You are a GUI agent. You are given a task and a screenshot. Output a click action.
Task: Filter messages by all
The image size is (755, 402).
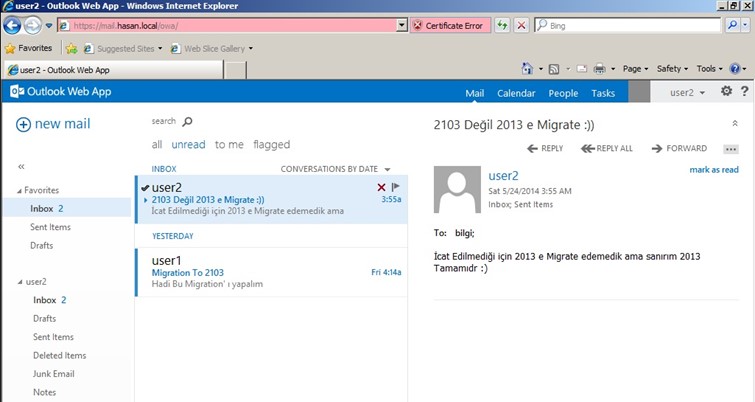click(x=157, y=144)
